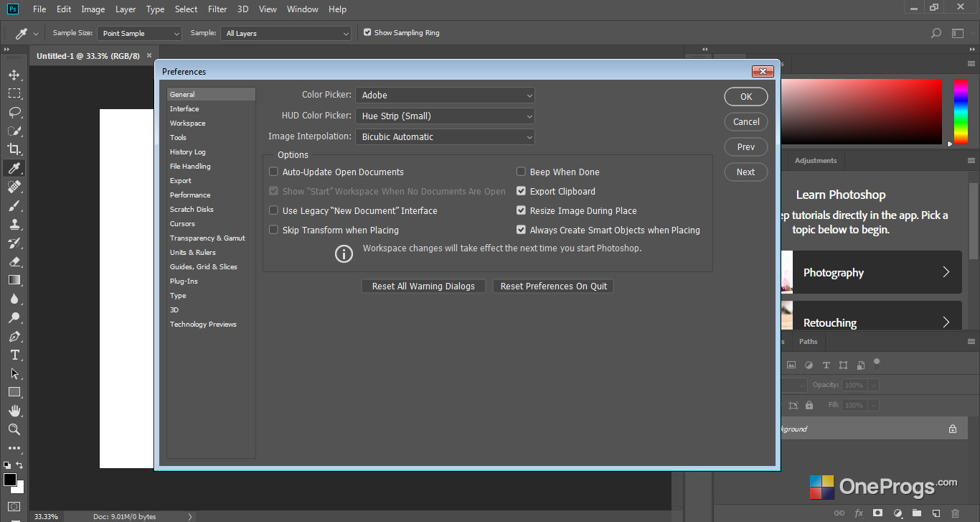This screenshot has width=980, height=522.
Task: Select the Rectangular Marquee tool
Action: 14,93
